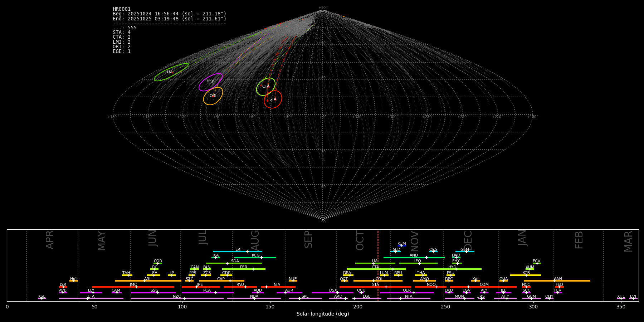Viewport: 644px width, 322px height.
Task: Click the HR0001 title text
Action: click(122, 9)
